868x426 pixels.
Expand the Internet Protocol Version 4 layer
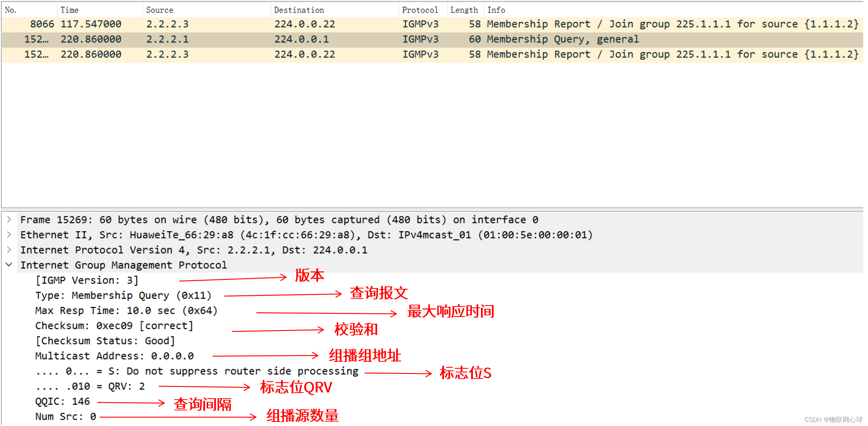(x=9, y=250)
